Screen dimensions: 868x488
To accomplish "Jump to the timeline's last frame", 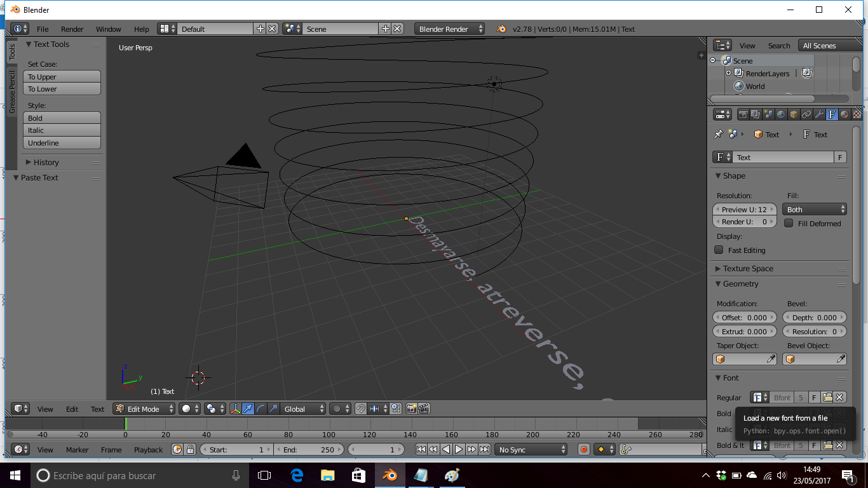I will [484, 449].
